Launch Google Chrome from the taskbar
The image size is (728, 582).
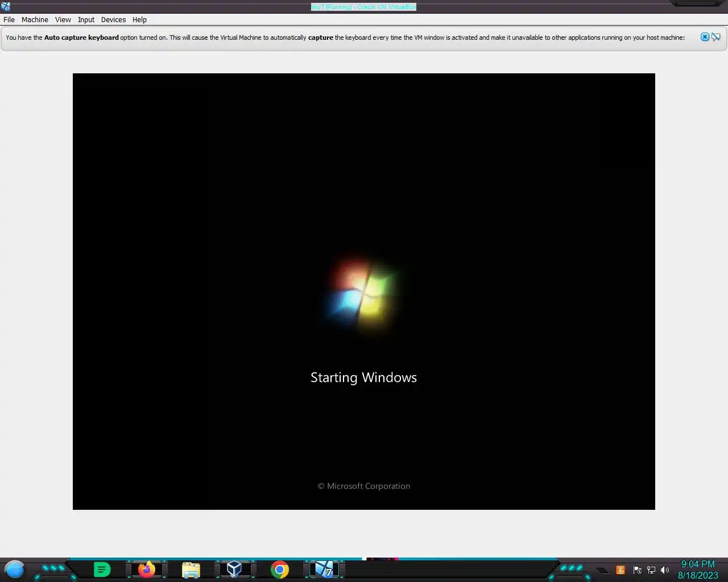(x=279, y=569)
